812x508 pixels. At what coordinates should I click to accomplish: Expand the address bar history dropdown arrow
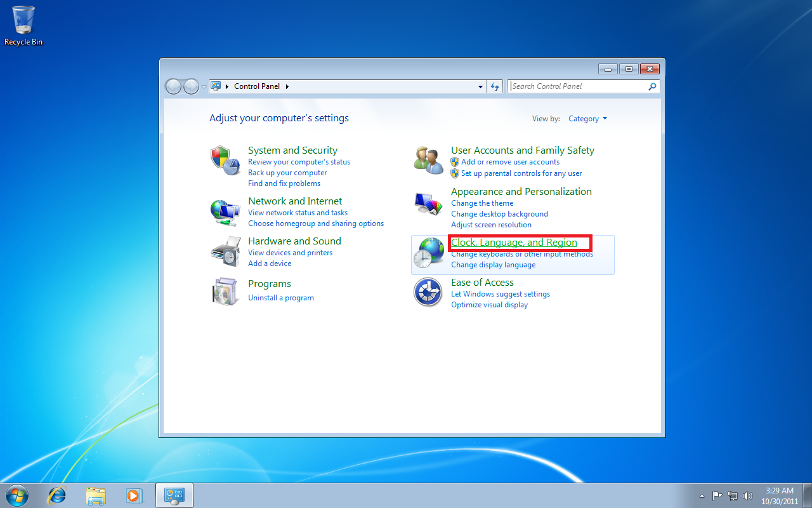click(x=480, y=86)
